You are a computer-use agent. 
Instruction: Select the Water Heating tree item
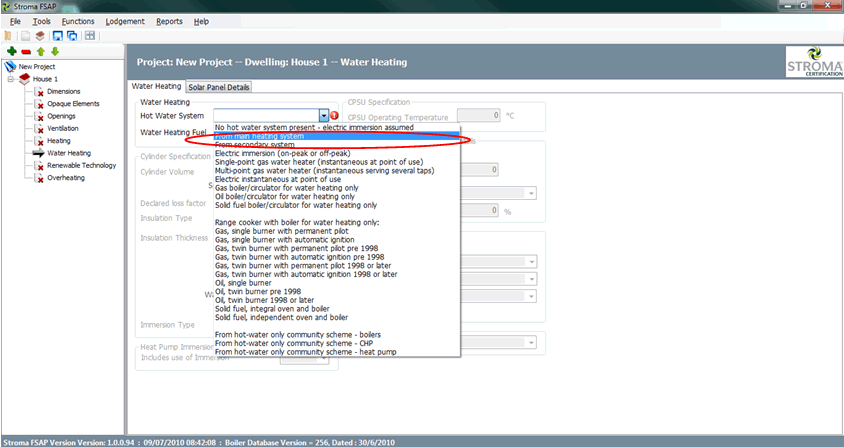pyautogui.click(x=69, y=153)
